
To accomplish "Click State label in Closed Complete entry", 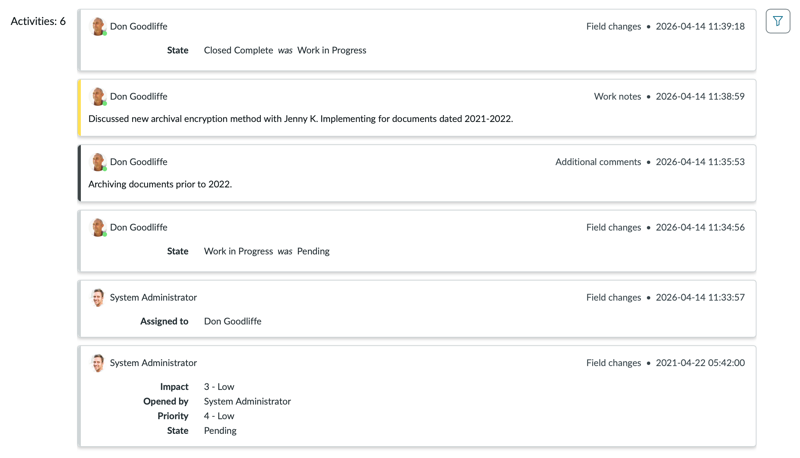I will (178, 50).
